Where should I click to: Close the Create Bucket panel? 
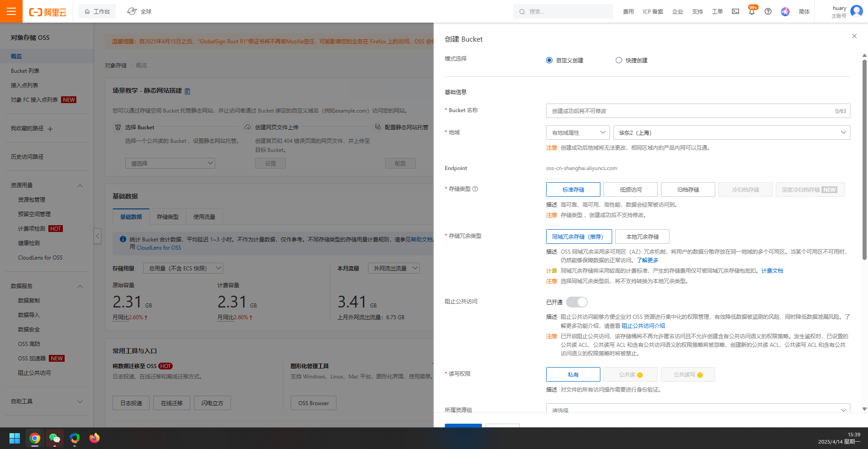pyautogui.click(x=854, y=36)
